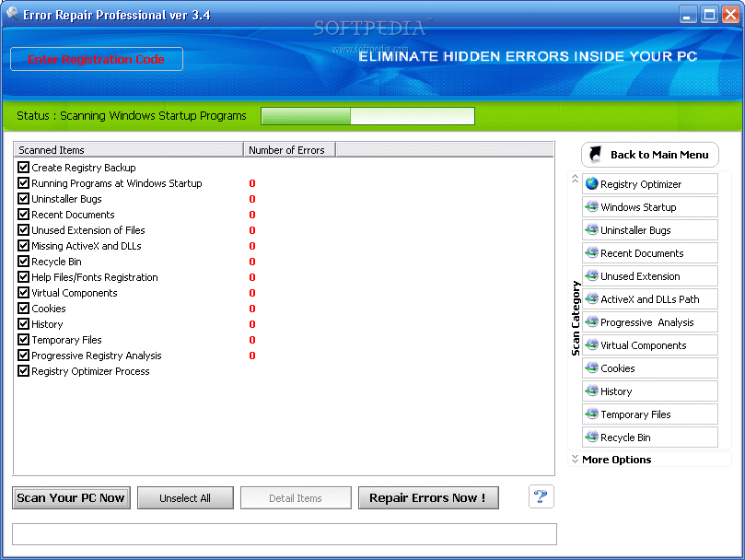The height and width of the screenshot is (560, 745).
Task: Click the Progressive Analysis category icon
Action: click(591, 321)
